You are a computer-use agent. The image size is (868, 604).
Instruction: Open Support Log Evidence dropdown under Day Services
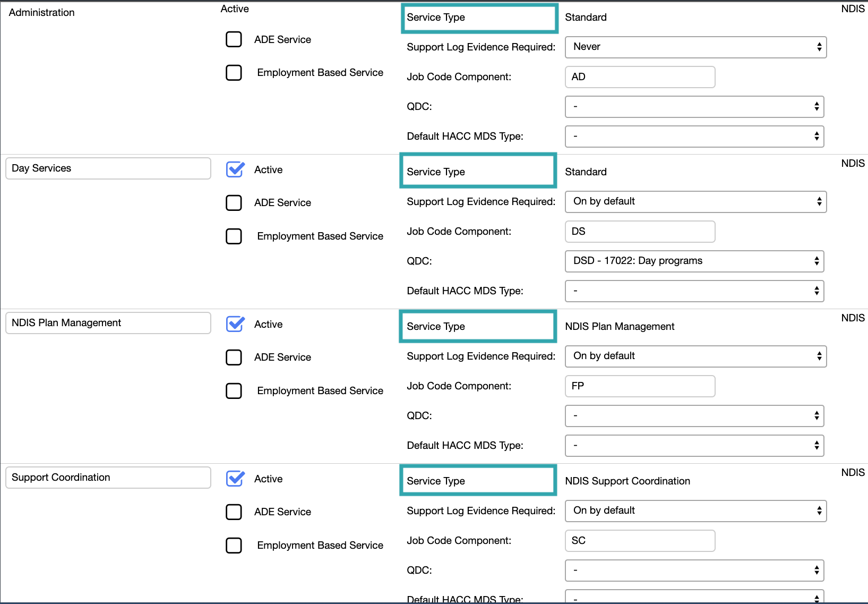[695, 201]
